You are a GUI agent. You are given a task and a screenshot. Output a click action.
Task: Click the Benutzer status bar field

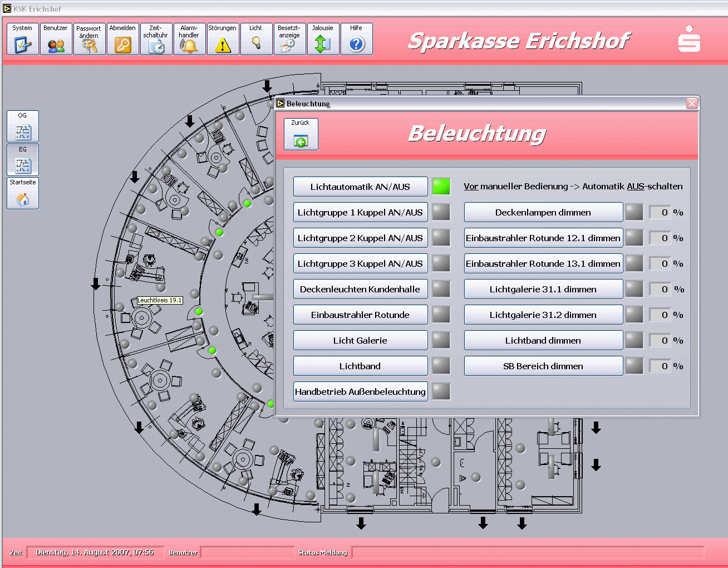247,552
